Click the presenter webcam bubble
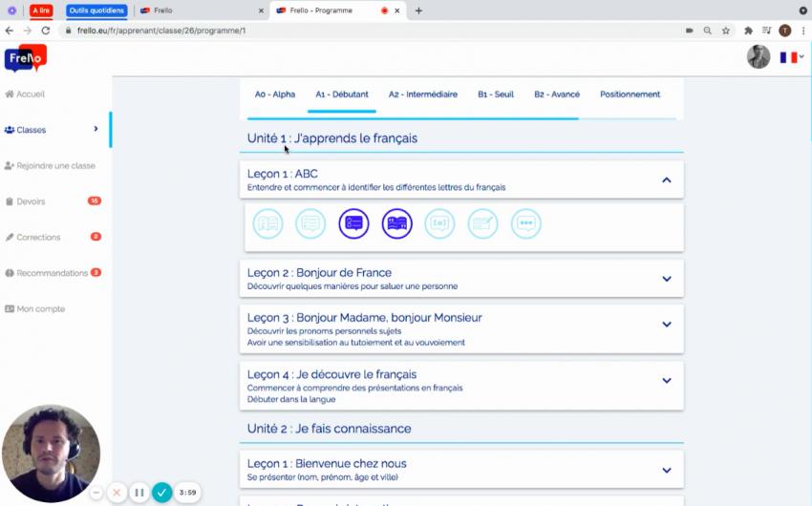The image size is (812, 506). coord(52,453)
